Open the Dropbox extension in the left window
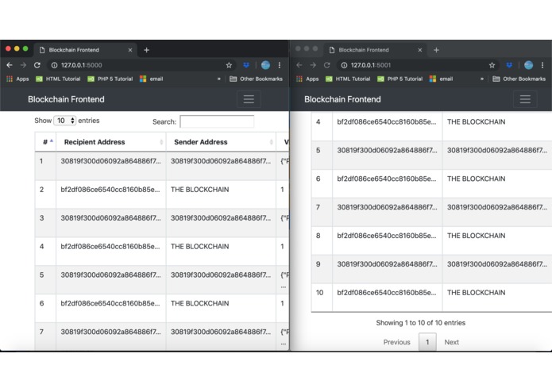The width and height of the screenshot is (552, 392). coord(246,65)
